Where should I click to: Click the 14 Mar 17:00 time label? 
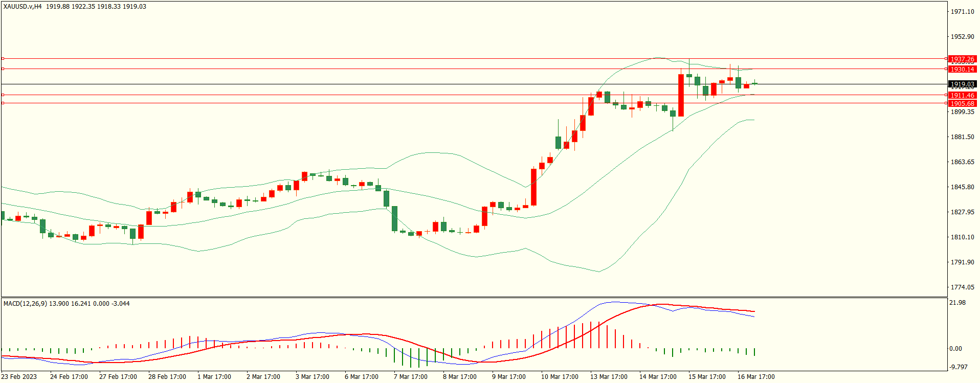[x=658, y=377]
